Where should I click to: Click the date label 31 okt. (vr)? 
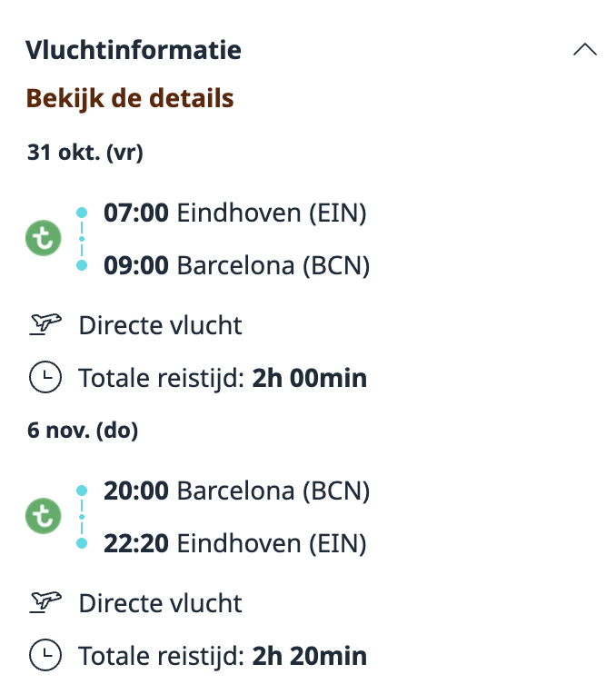[84, 153]
